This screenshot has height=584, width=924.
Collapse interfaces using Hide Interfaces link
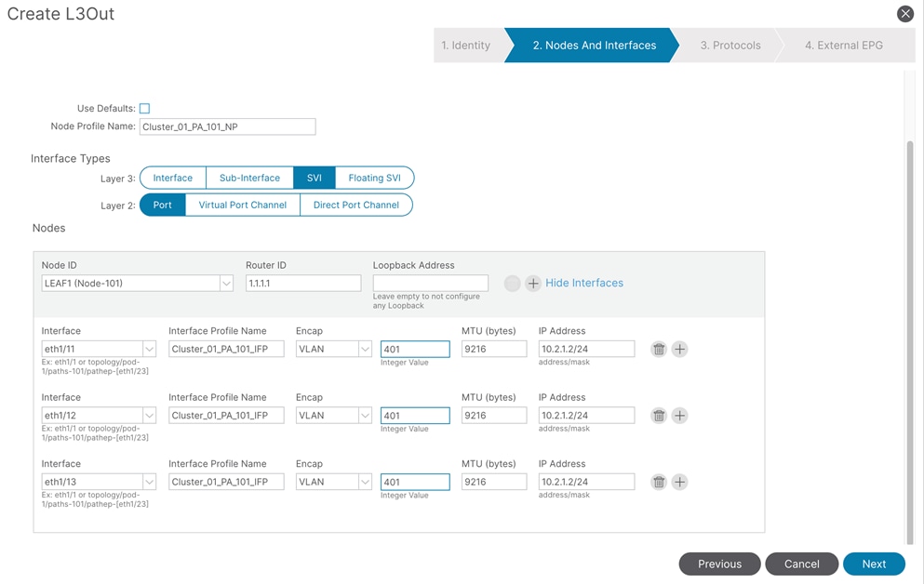tap(585, 283)
